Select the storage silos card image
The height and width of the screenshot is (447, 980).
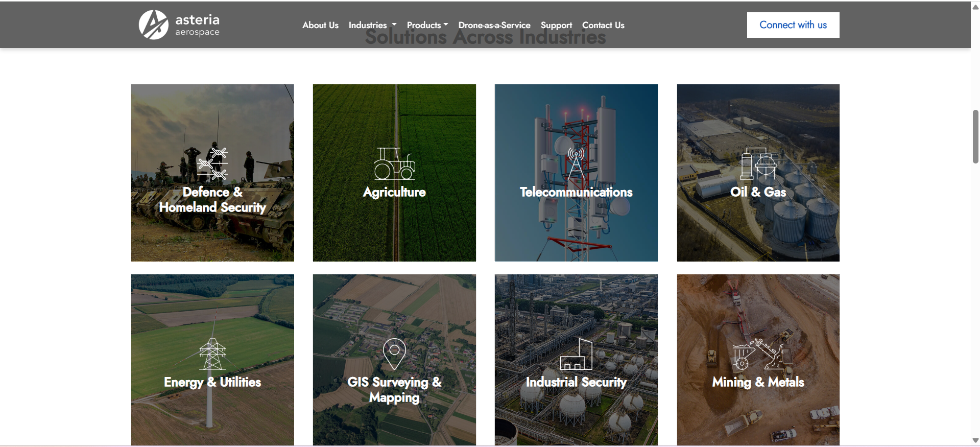pos(758,173)
